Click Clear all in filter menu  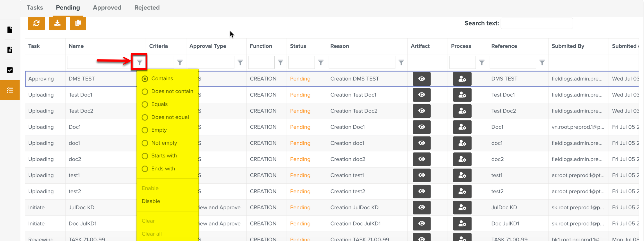coord(152,234)
